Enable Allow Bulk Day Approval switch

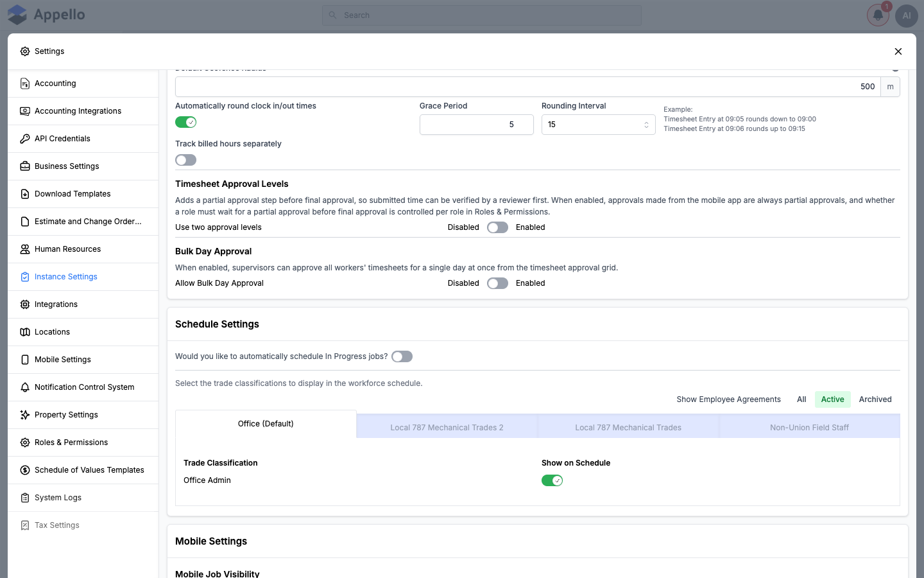click(x=497, y=283)
